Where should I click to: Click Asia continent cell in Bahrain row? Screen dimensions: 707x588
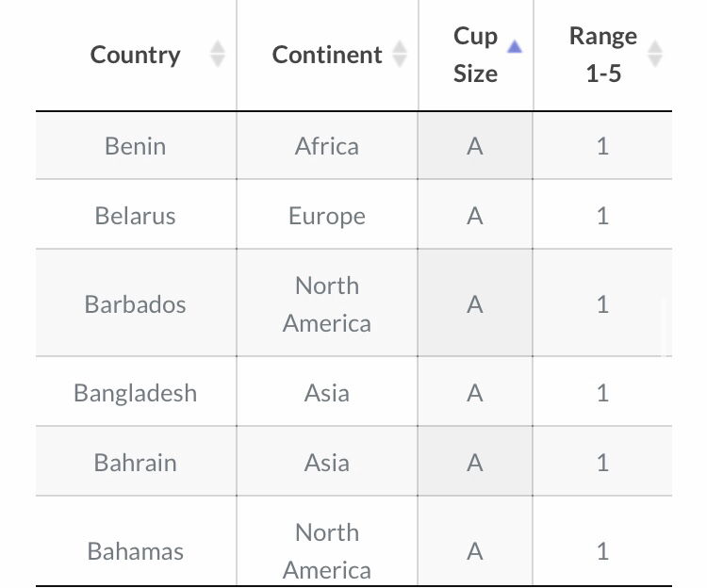coord(327,462)
